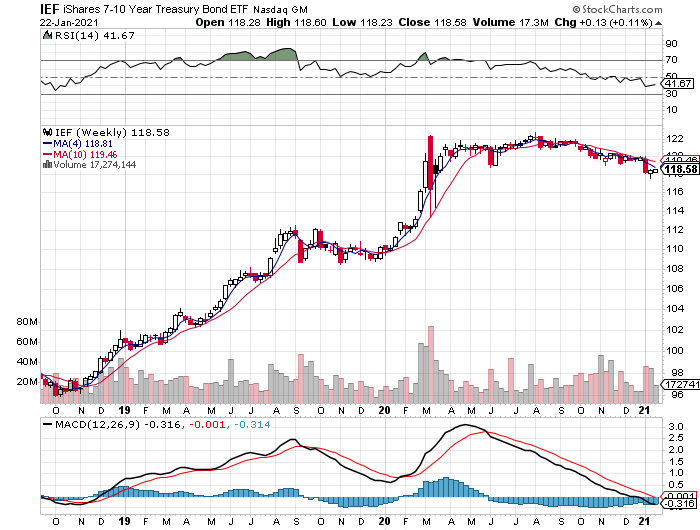The height and width of the screenshot is (530, 700).
Task: Click the 19 year marker under the price panel
Action: click(125, 410)
